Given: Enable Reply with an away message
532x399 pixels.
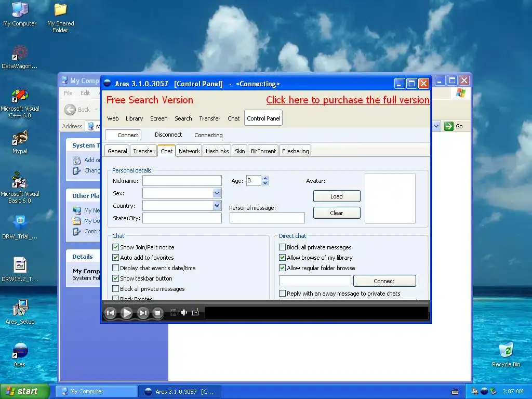Looking at the screenshot, I should 282,293.
